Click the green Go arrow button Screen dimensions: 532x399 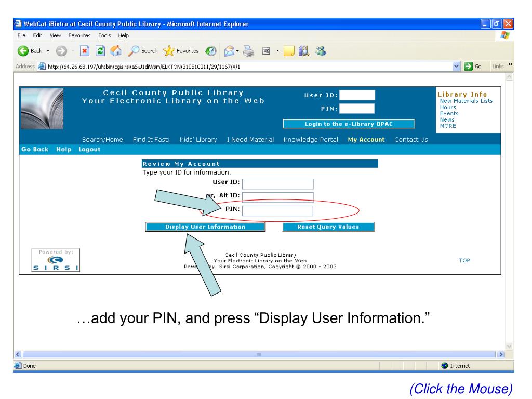click(468, 66)
